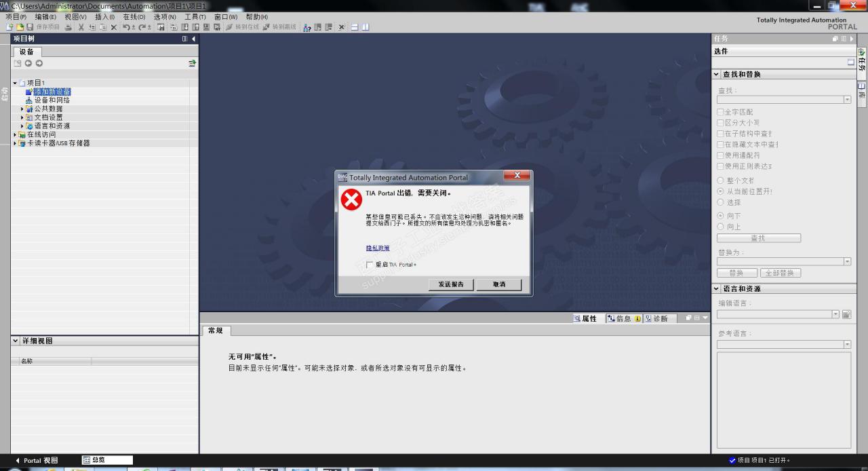Switch to Portal 视图 at bottom left
The width and height of the screenshot is (868, 471).
pyautogui.click(x=37, y=460)
